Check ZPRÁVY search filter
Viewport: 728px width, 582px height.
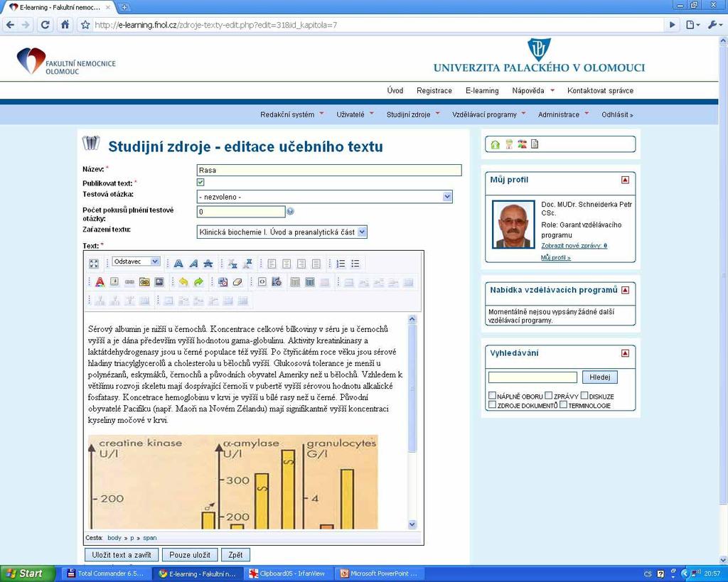click(548, 395)
